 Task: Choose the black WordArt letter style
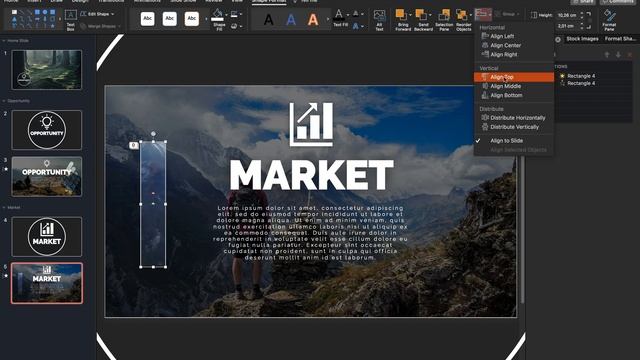tap(269, 19)
